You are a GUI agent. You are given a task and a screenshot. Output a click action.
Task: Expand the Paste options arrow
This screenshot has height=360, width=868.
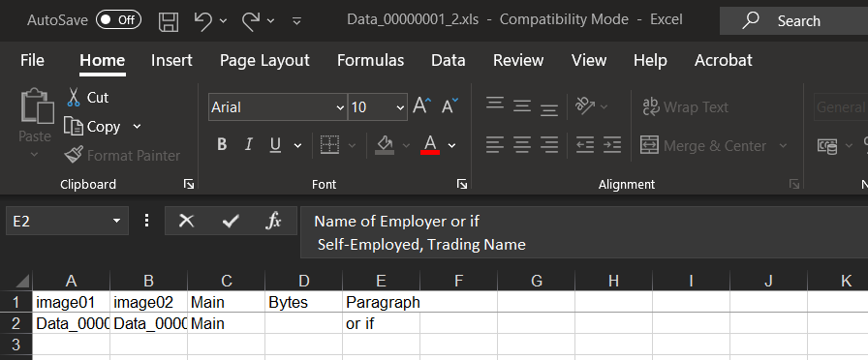tap(34, 154)
